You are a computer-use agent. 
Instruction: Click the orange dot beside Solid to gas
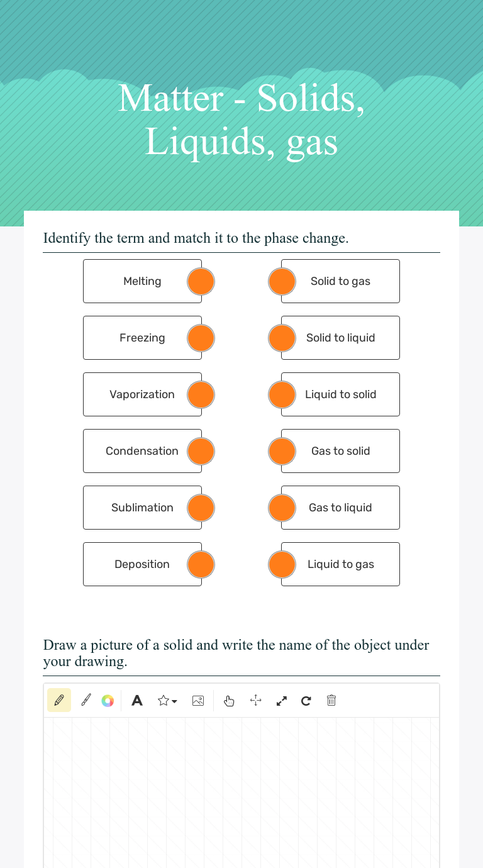click(x=282, y=281)
